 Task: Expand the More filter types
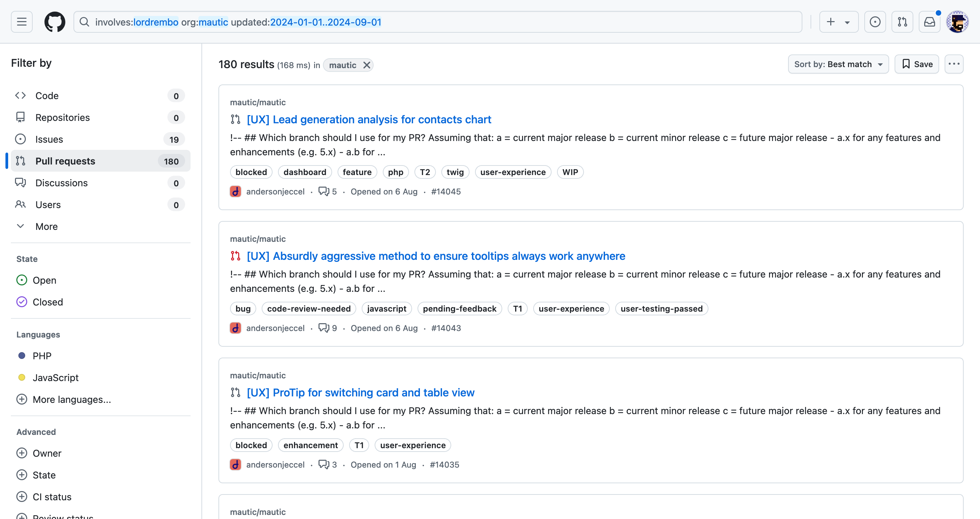(x=100, y=226)
